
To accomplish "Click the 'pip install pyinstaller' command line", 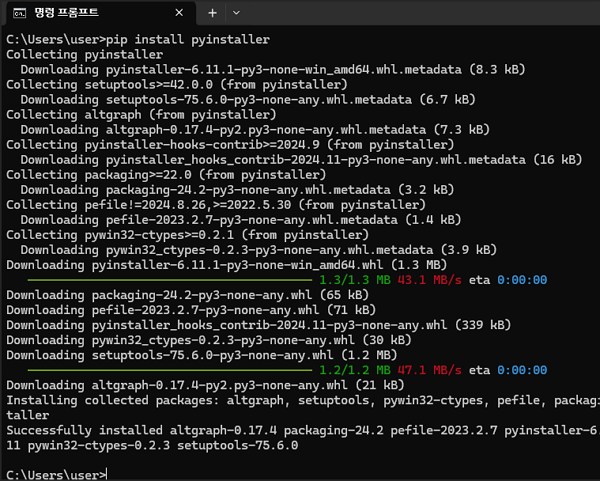I will pyautogui.click(x=138, y=39).
